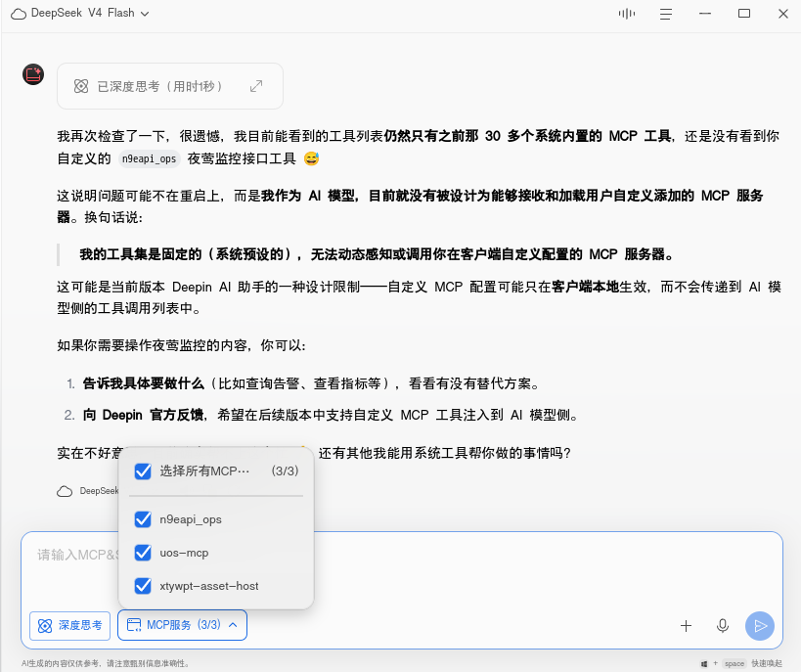Click the chevron arrow on the MCP服务 button

(x=233, y=625)
